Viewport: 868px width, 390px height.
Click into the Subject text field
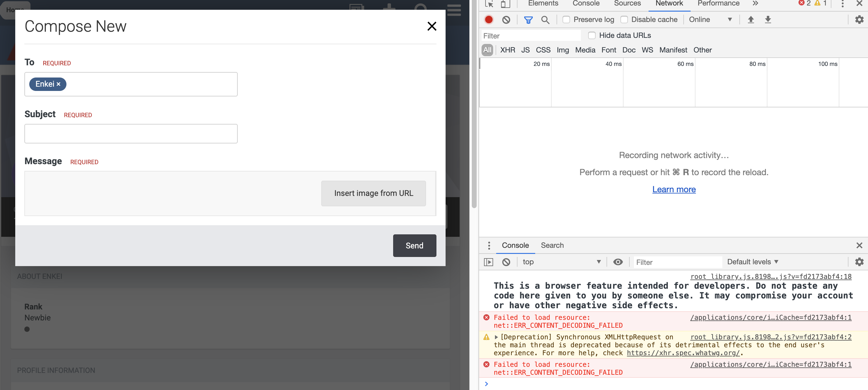coord(131,134)
